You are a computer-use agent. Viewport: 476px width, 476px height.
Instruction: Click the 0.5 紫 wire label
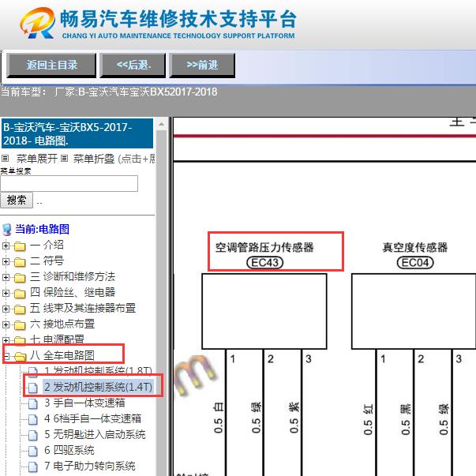coord(294,418)
